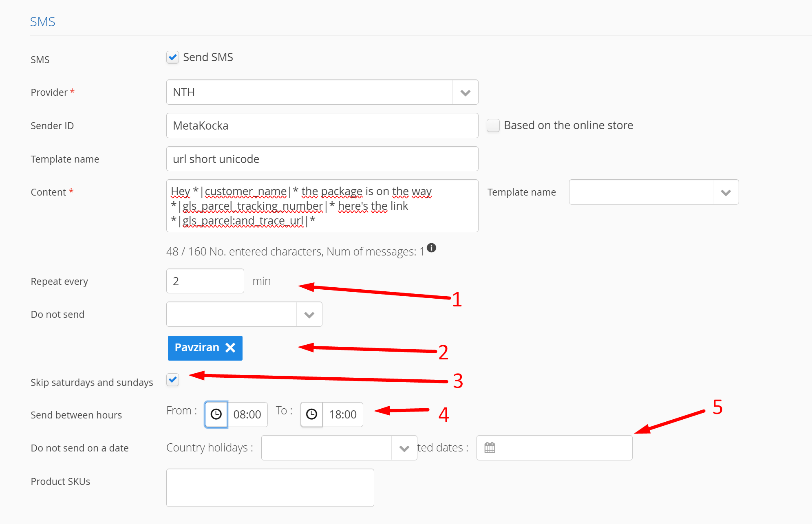This screenshot has width=812, height=524.
Task: Click into the Content text area
Action: click(322, 206)
